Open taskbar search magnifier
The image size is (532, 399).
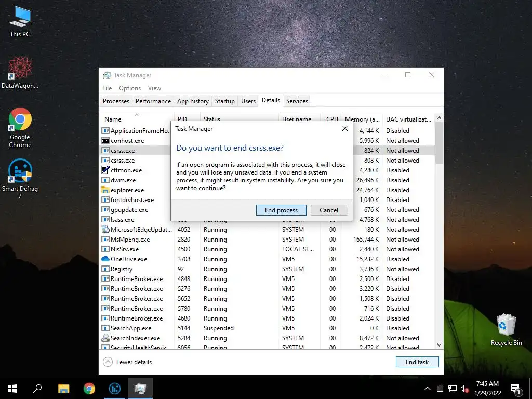tap(37, 389)
